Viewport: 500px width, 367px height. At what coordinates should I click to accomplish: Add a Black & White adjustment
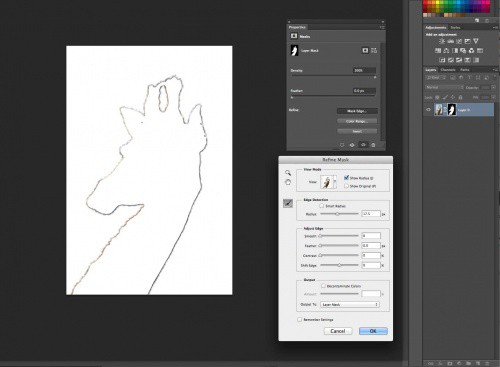click(x=455, y=51)
